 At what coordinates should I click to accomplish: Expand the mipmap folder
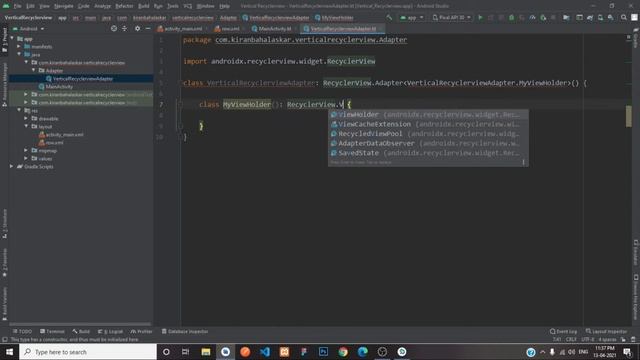26,150
